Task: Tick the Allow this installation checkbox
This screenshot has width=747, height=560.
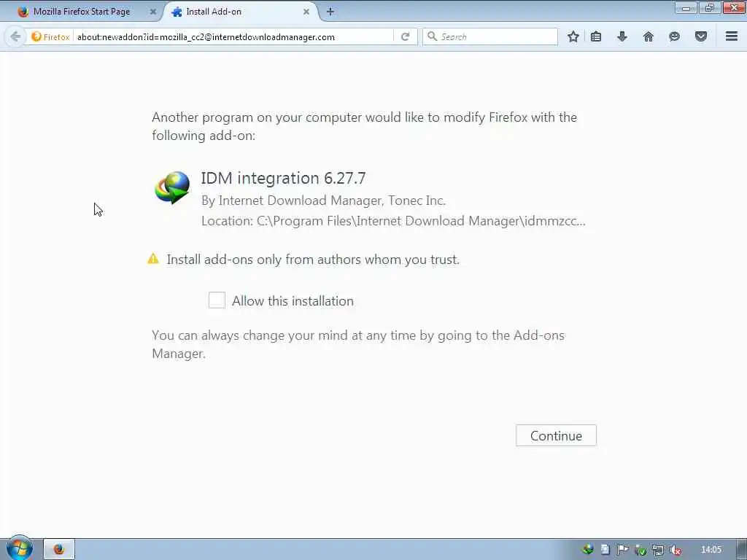Action: (x=217, y=300)
